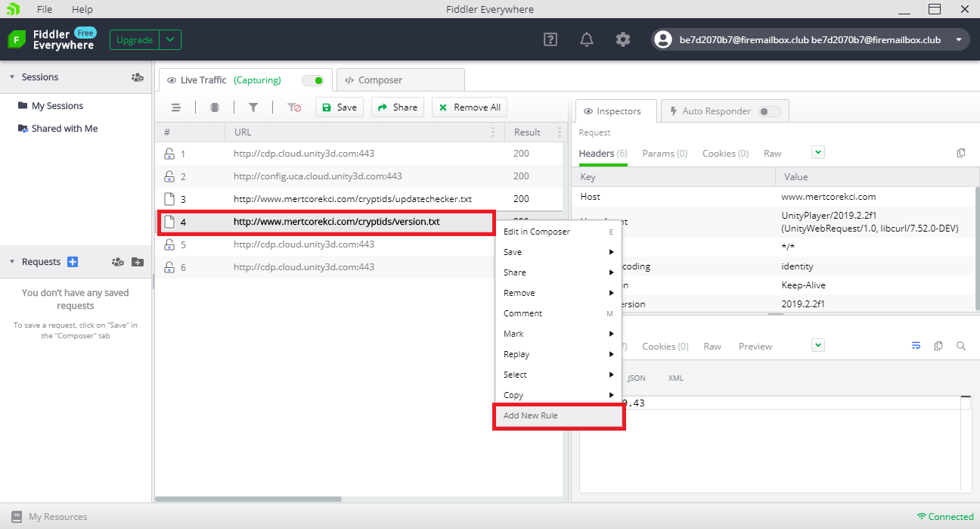Open the green dropdown next to Response Preview

[x=817, y=345]
